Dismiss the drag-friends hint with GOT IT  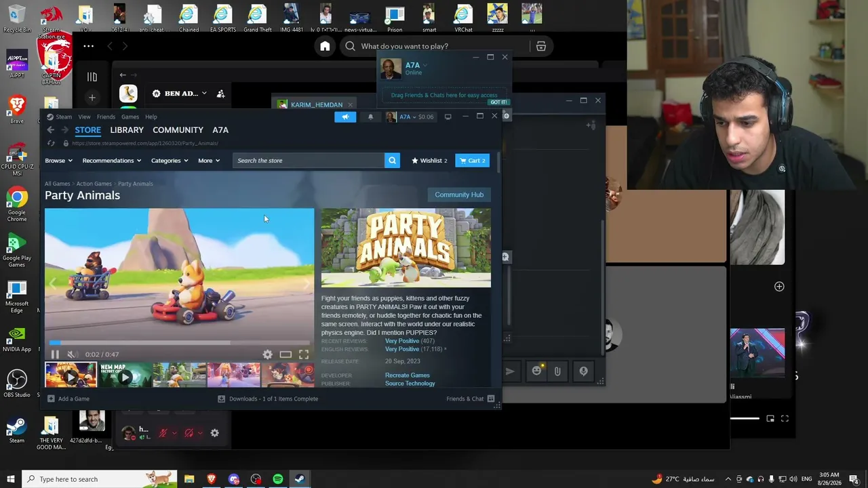pyautogui.click(x=498, y=102)
